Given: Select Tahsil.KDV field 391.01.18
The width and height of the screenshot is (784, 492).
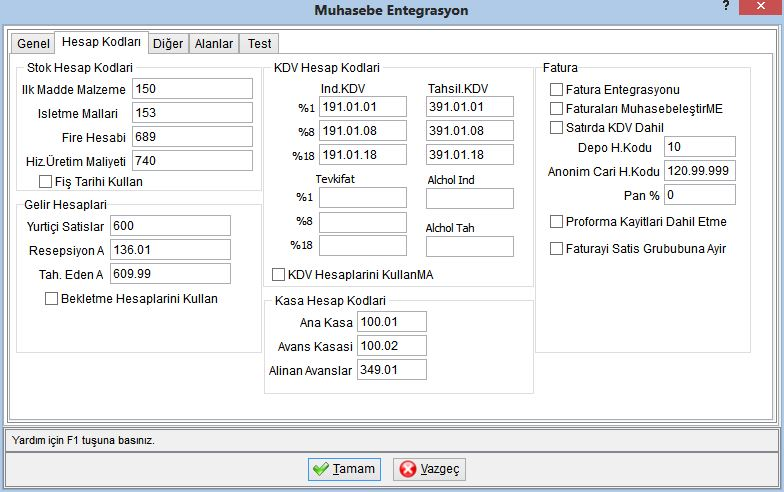Looking at the screenshot, I should [x=470, y=154].
